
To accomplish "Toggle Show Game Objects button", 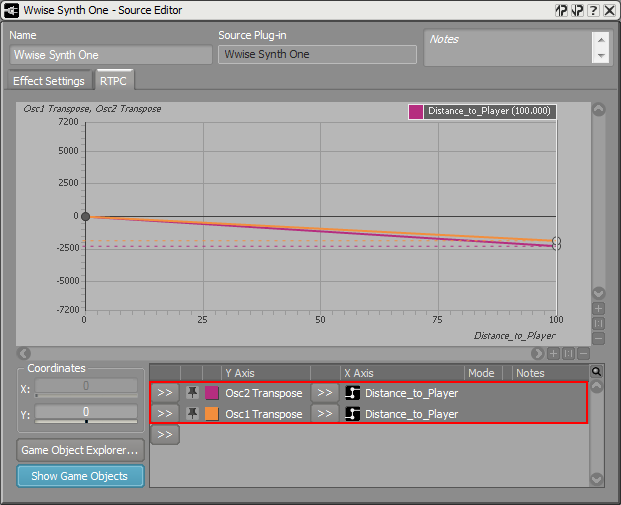I will (x=80, y=476).
